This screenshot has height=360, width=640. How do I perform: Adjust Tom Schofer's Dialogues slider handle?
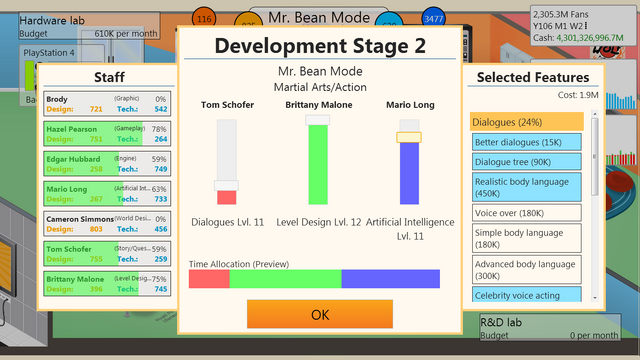[227, 186]
